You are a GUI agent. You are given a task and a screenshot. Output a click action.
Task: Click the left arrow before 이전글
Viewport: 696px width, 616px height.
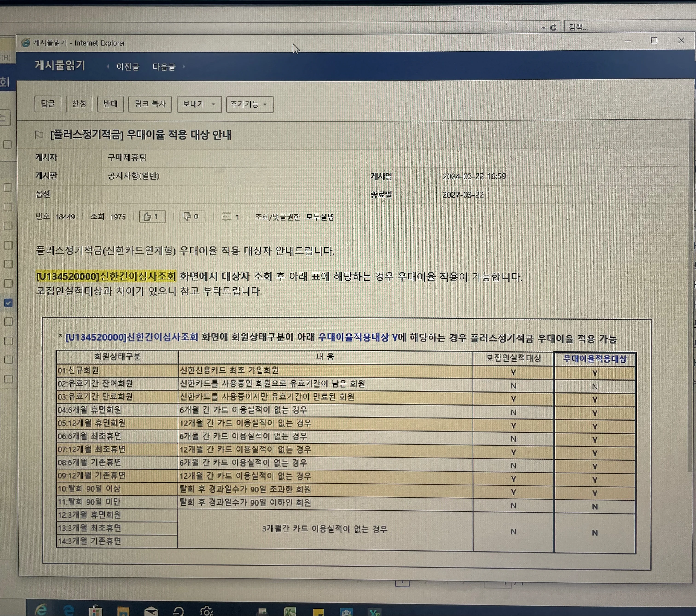[x=108, y=67]
